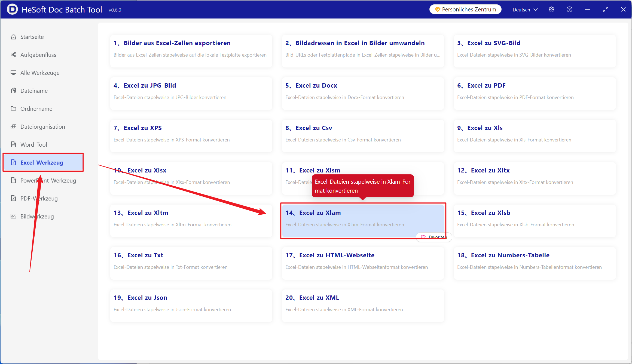The height and width of the screenshot is (364, 632).
Task: Open Excel zu Json tool
Action: 191,306
